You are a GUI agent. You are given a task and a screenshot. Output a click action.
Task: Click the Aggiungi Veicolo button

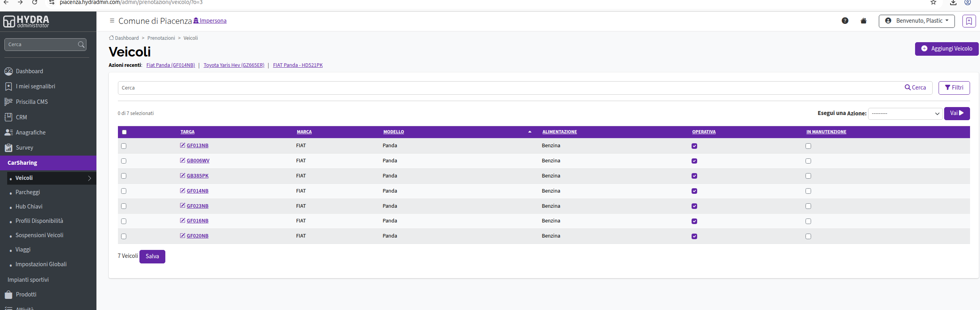tap(947, 49)
